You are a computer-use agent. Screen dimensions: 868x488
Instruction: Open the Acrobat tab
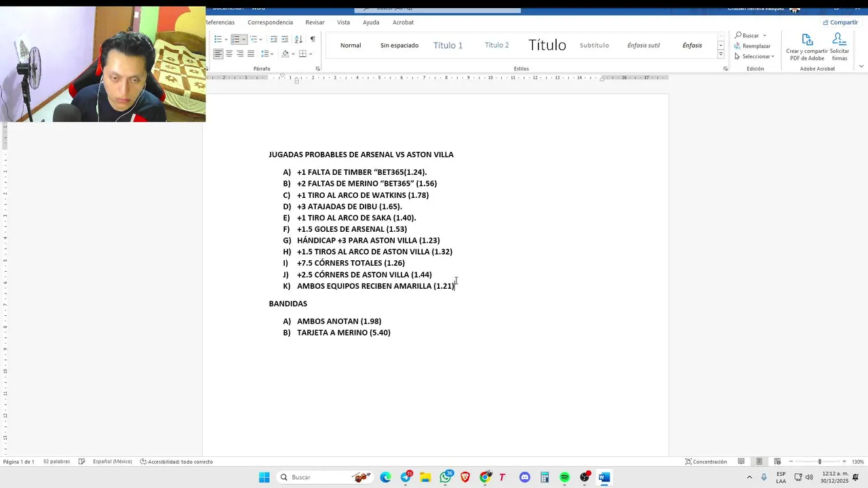(x=403, y=22)
